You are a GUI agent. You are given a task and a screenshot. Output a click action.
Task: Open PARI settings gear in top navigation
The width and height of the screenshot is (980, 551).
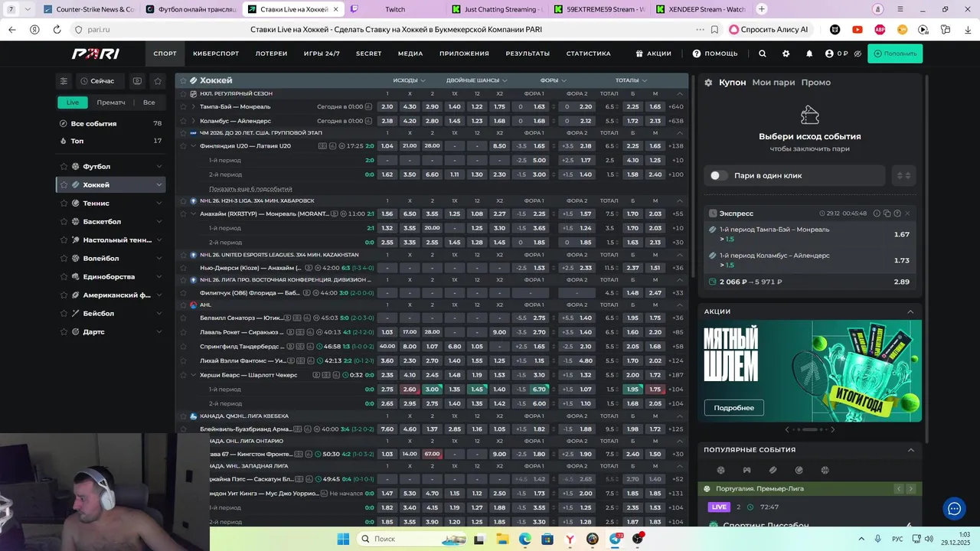[786, 54]
